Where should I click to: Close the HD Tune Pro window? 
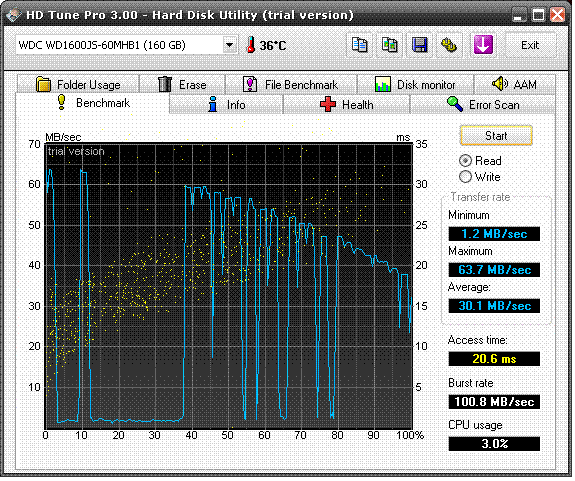pyautogui.click(x=558, y=15)
